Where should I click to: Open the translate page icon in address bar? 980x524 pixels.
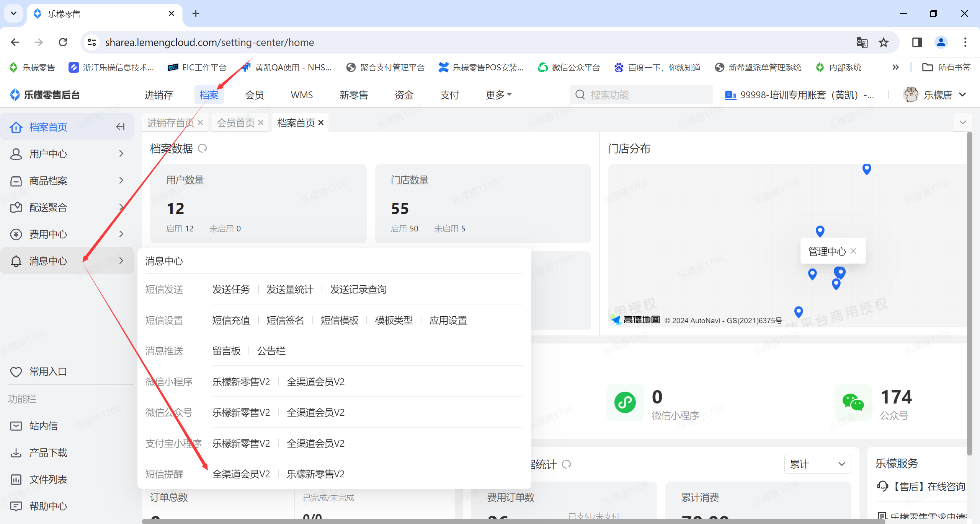click(x=862, y=42)
